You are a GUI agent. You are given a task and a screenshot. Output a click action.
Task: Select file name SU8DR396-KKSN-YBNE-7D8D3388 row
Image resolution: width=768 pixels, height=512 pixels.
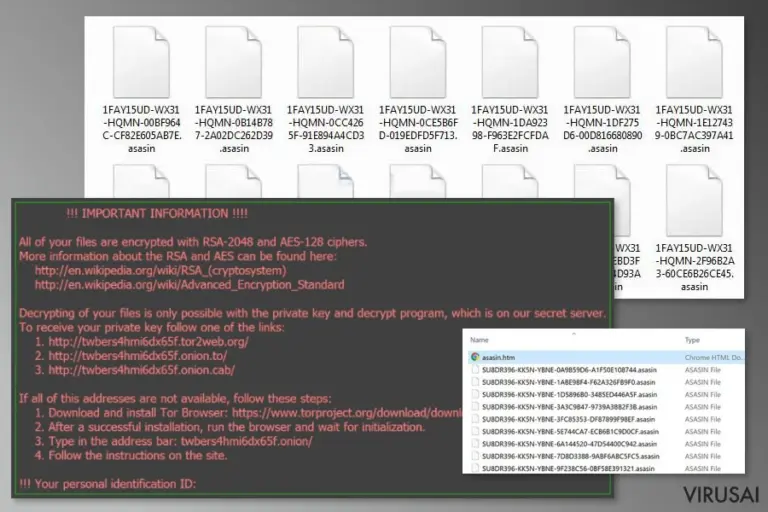(x=571, y=456)
